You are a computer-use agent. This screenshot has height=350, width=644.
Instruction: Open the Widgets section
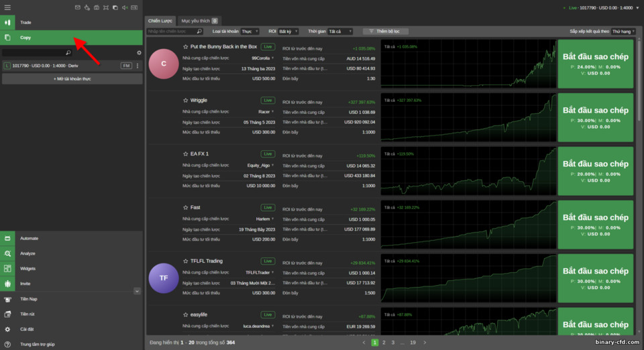pyautogui.click(x=72, y=268)
